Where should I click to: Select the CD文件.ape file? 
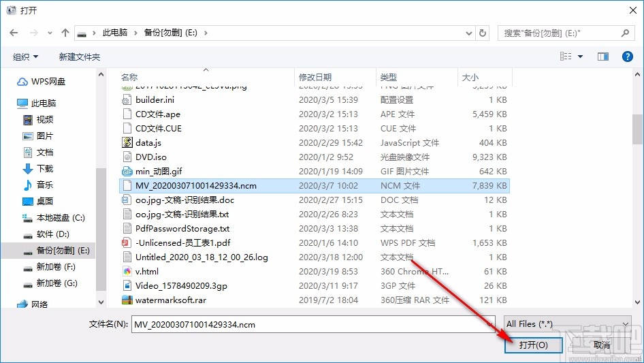point(158,114)
